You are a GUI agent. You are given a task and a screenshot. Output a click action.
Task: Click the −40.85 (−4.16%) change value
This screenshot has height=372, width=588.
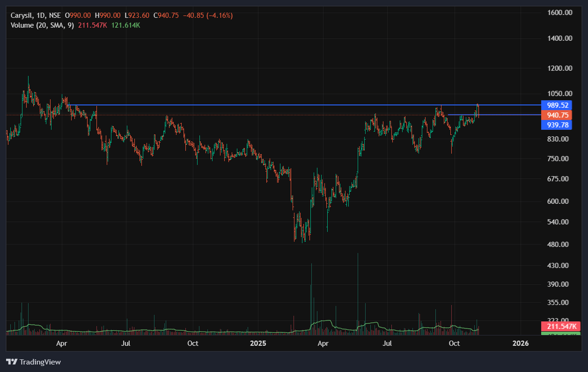pyautogui.click(x=208, y=16)
